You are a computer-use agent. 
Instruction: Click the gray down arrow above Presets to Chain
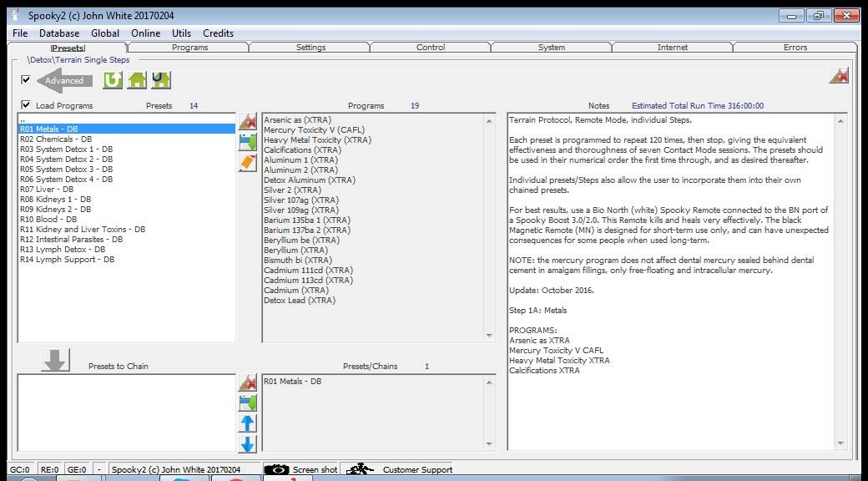(x=55, y=360)
